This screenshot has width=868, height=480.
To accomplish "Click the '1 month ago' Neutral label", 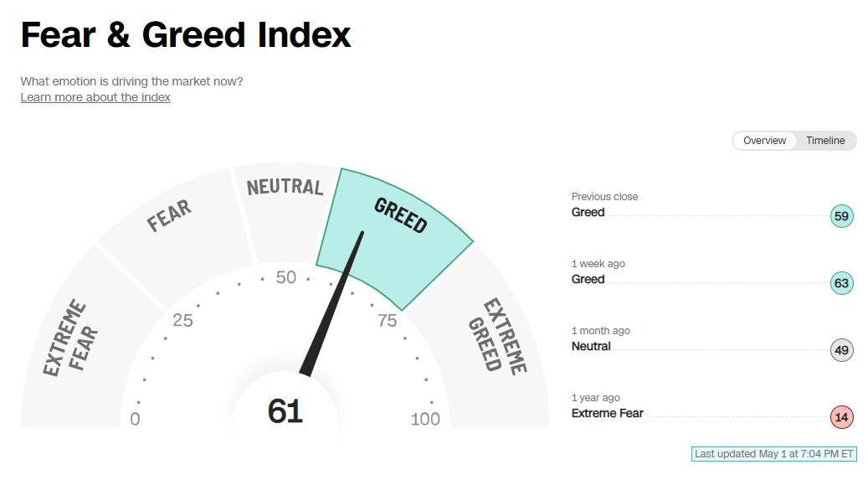I will 591,347.
